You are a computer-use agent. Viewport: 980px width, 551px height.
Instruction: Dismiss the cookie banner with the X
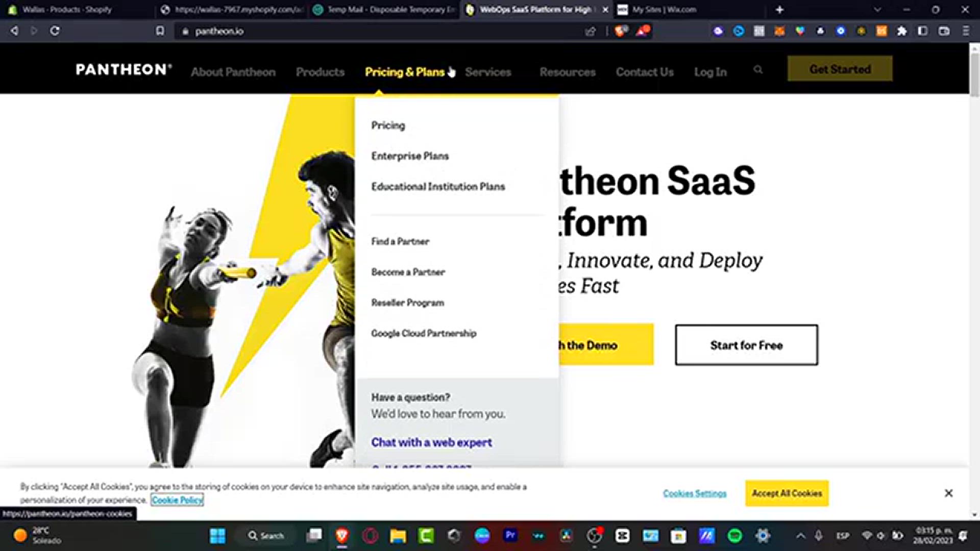[x=948, y=493]
